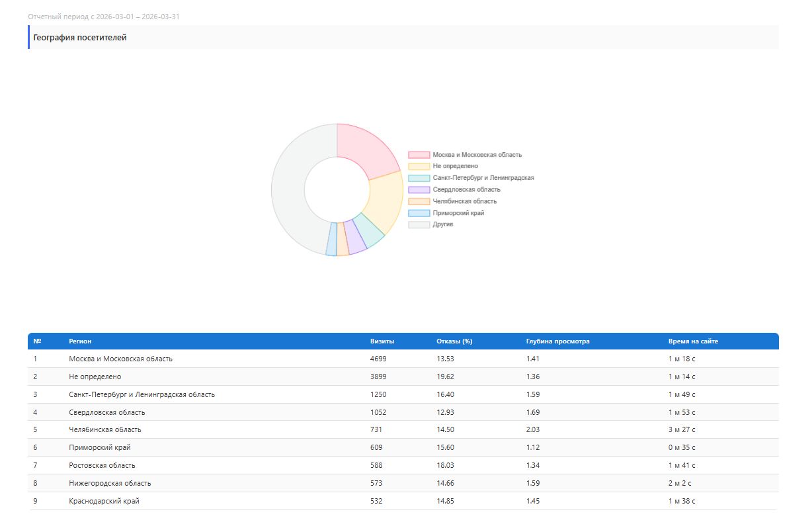Click the orange Челябинская область legend swatch
The image size is (812, 532).
point(419,201)
